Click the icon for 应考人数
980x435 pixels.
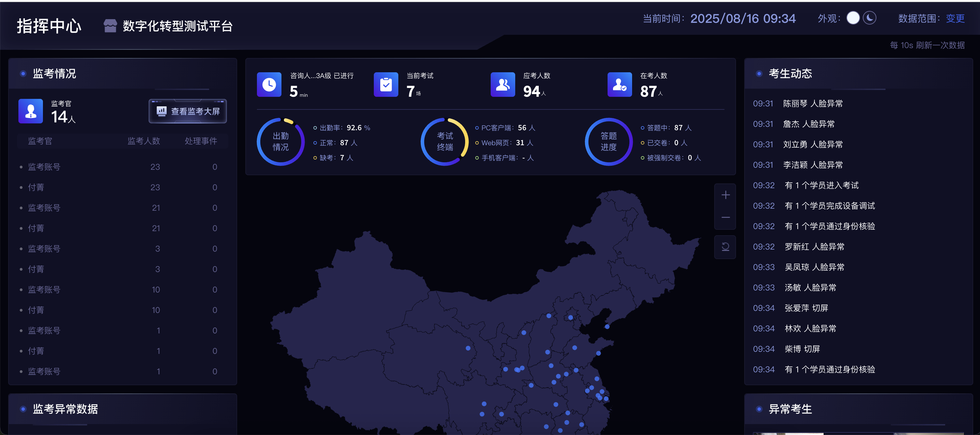coord(503,85)
